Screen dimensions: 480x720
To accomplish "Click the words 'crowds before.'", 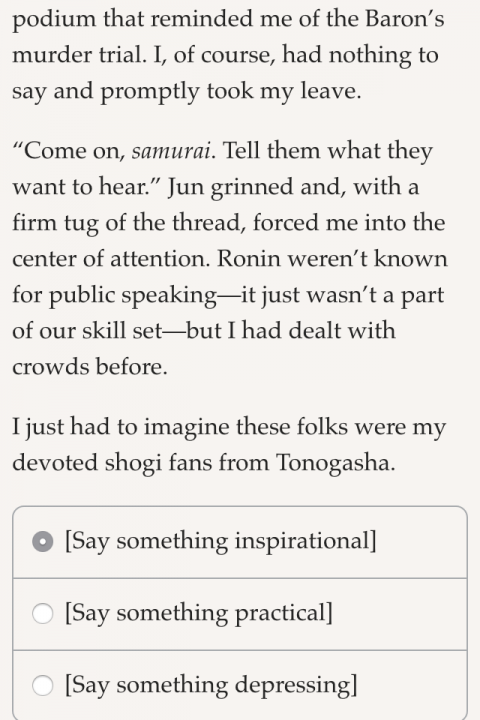I will point(90,367).
